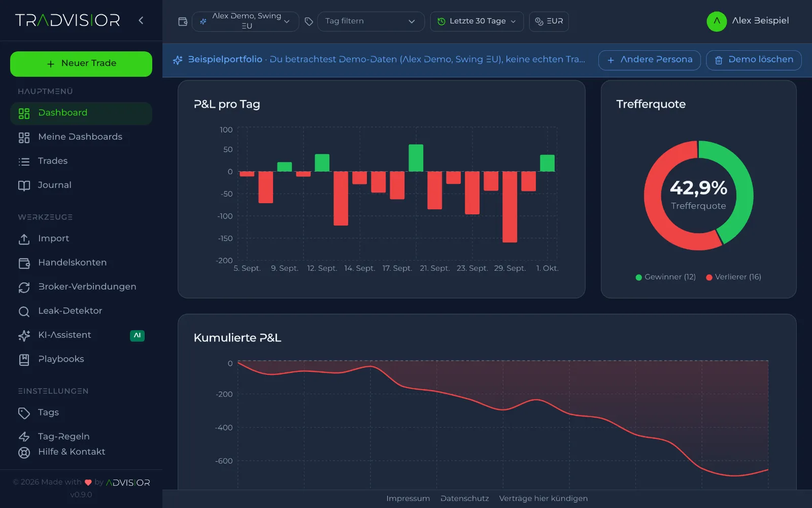Click the tallest green bar in P&L pro Tag
This screenshot has width=812, height=508.
pyautogui.click(x=416, y=158)
